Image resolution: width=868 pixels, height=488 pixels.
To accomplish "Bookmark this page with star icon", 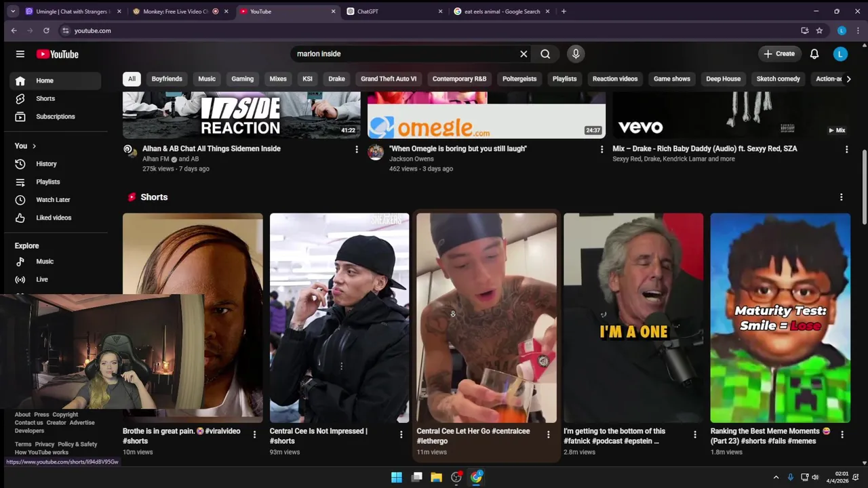I will pos(819,30).
